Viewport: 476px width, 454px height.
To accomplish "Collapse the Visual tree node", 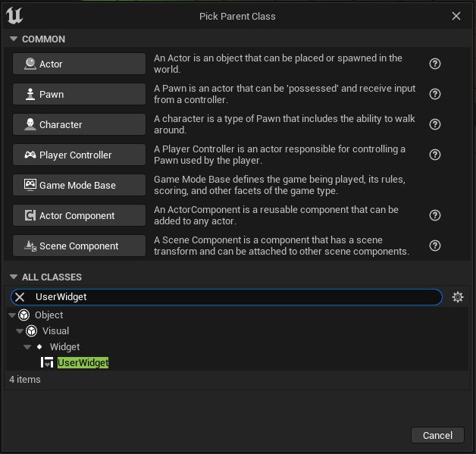I will [x=20, y=331].
